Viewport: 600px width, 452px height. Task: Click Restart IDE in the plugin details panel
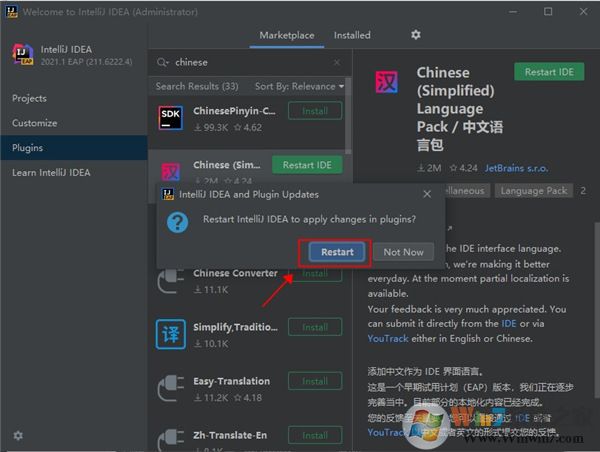(549, 72)
